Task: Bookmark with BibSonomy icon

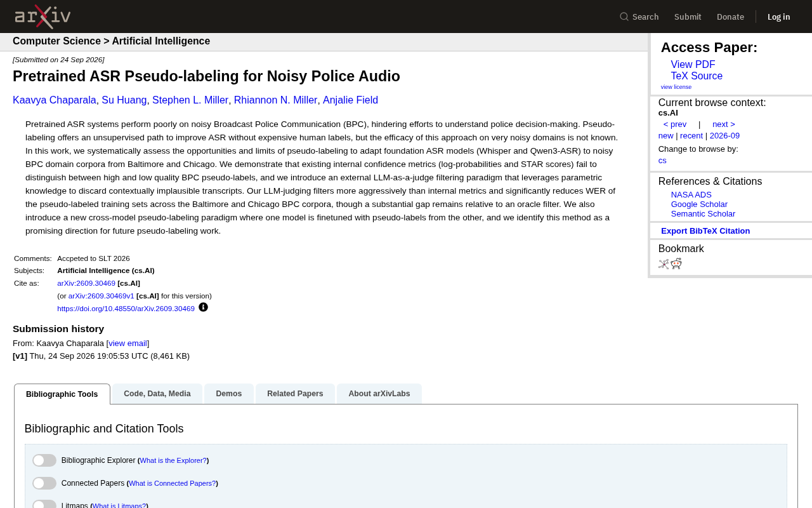Action: click(664, 264)
